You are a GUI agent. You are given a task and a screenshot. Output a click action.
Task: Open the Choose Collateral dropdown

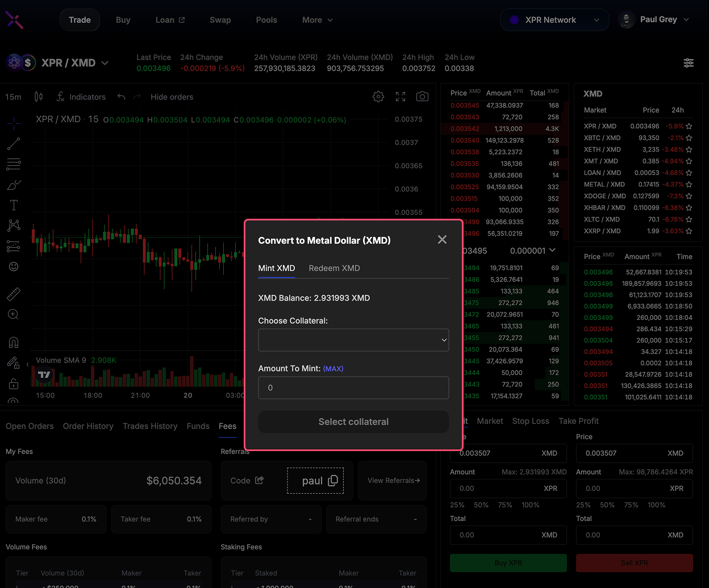(353, 340)
